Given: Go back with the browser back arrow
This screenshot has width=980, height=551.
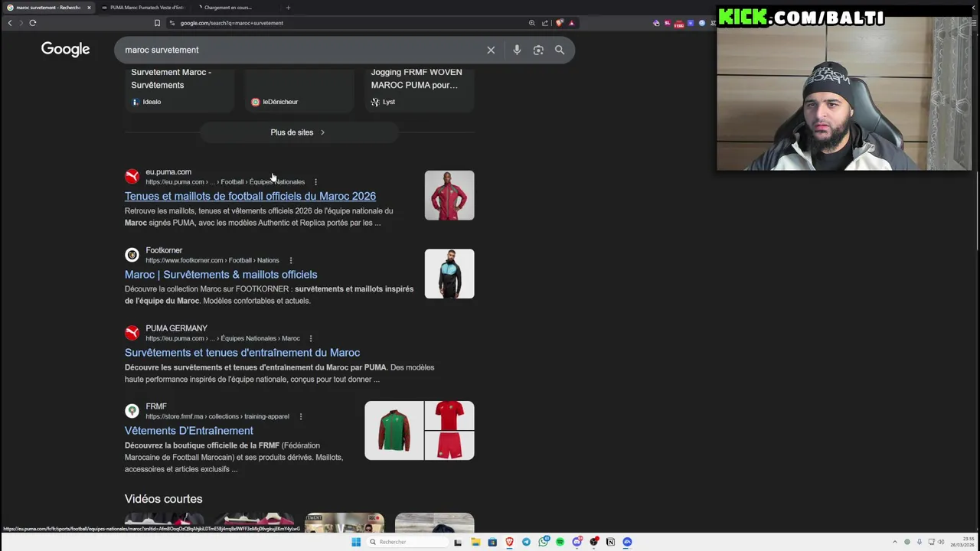Looking at the screenshot, I should click(10, 23).
